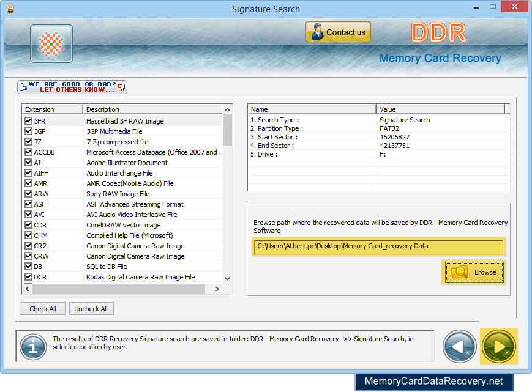Viewport: 532px width, 392px height.
Task: Click the Value column header
Action: [x=440, y=109]
